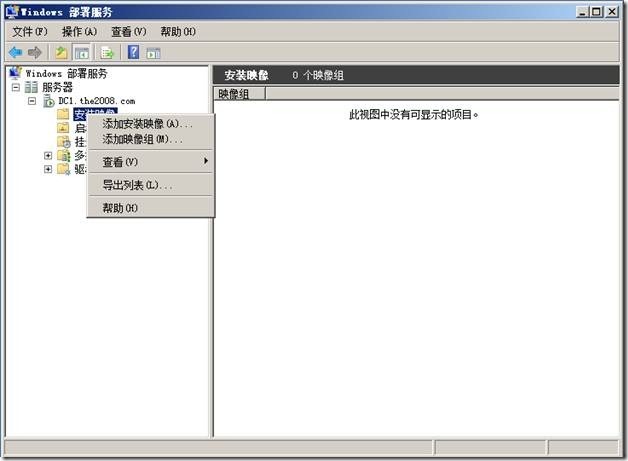Click the Back arrow toolbar icon
628x461 pixels.
coord(16,52)
